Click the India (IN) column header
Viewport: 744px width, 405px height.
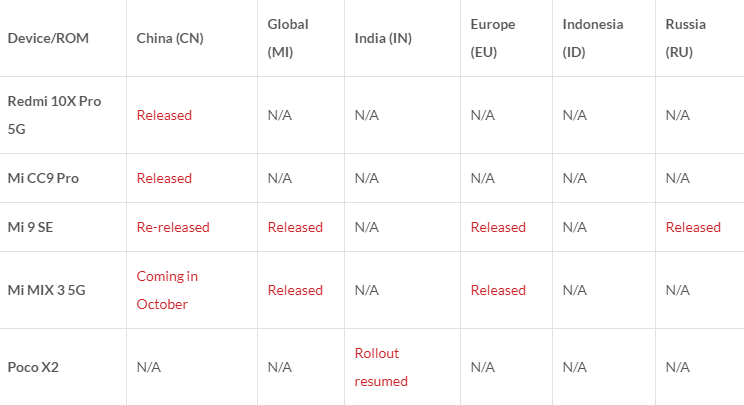pyautogui.click(x=383, y=38)
